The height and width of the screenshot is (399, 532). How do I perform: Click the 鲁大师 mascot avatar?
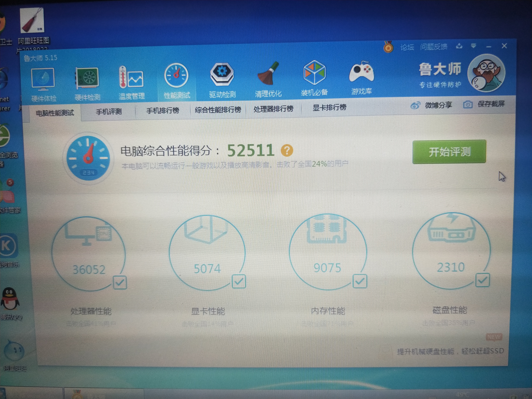click(486, 73)
